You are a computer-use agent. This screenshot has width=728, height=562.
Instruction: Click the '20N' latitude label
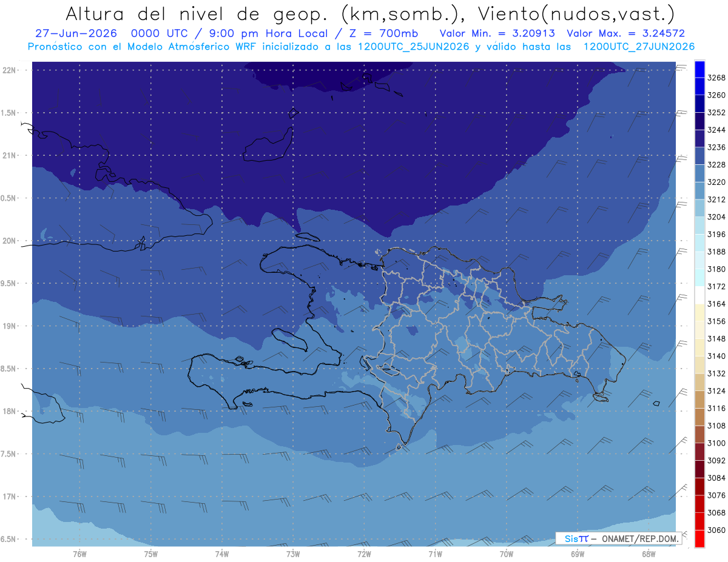tap(9, 241)
